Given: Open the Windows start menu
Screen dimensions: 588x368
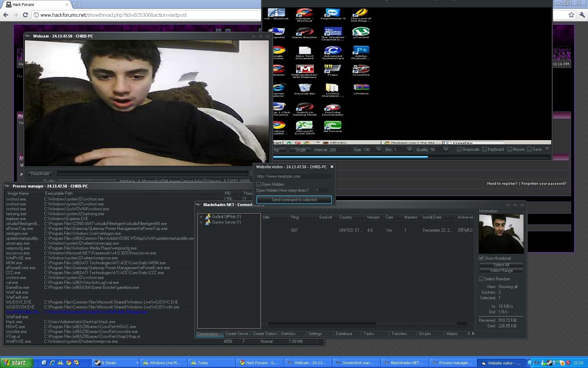Looking at the screenshot, I should click(17, 363).
